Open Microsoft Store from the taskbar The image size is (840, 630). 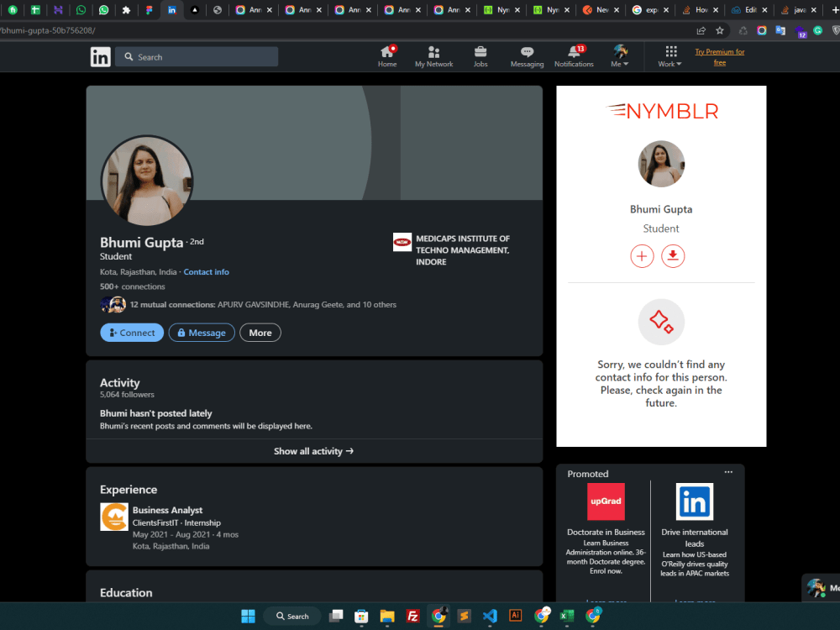click(361, 616)
